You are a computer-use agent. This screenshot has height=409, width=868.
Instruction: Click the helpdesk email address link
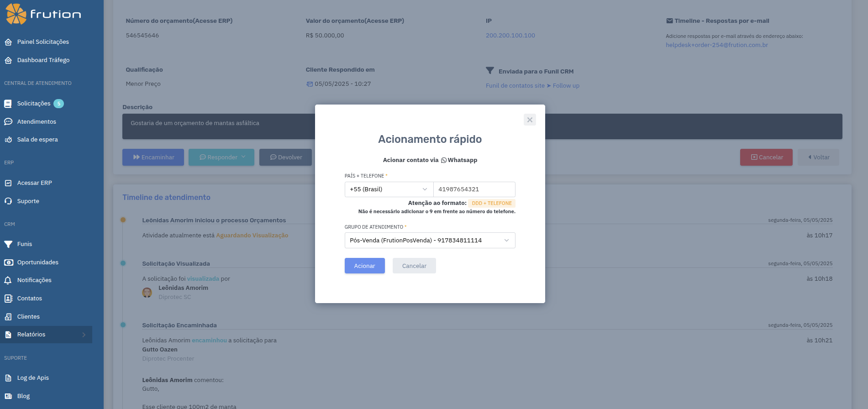pyautogui.click(x=716, y=45)
